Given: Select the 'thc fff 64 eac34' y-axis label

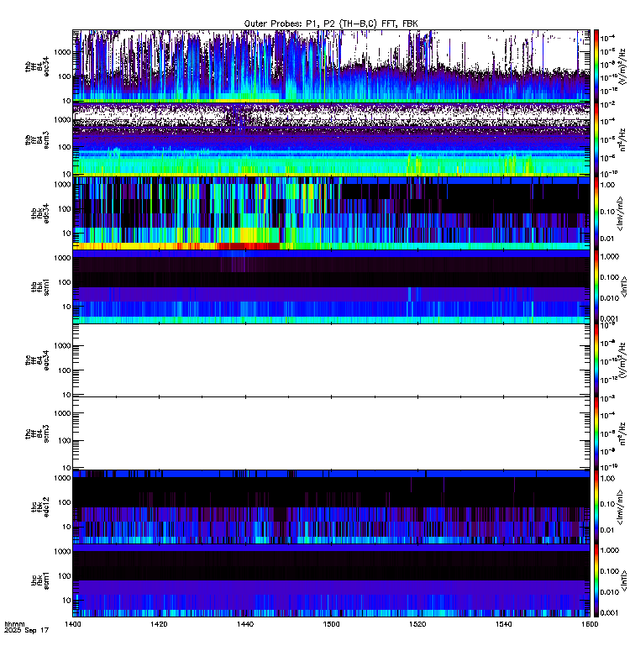Looking at the screenshot, I should pyautogui.click(x=37, y=360).
